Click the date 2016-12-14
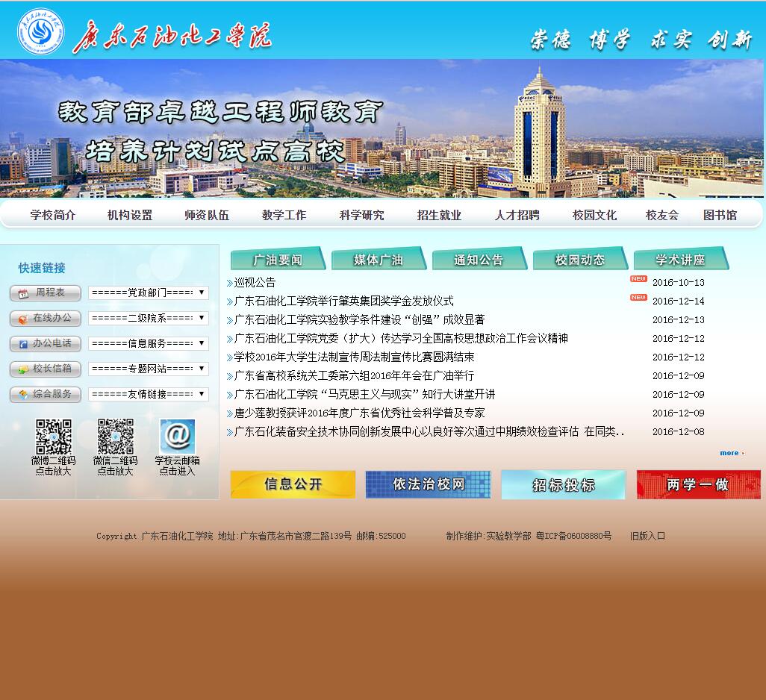 [x=679, y=301]
